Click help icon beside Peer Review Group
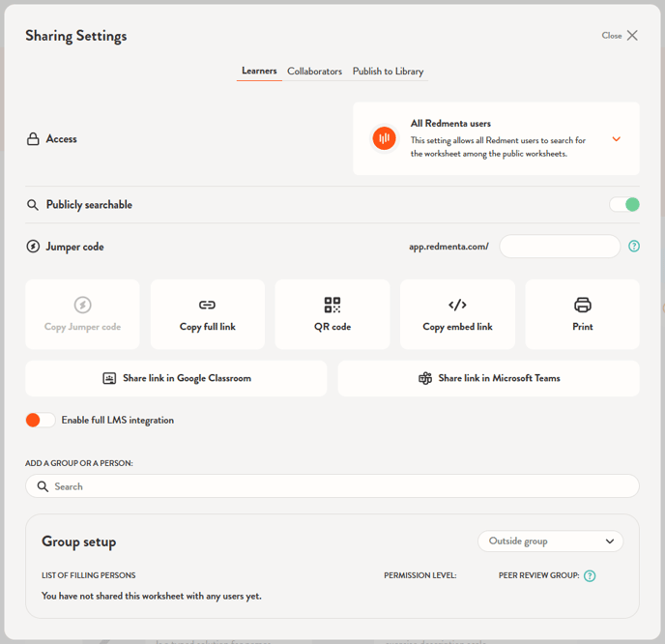This screenshot has height=644, width=665. (x=590, y=576)
